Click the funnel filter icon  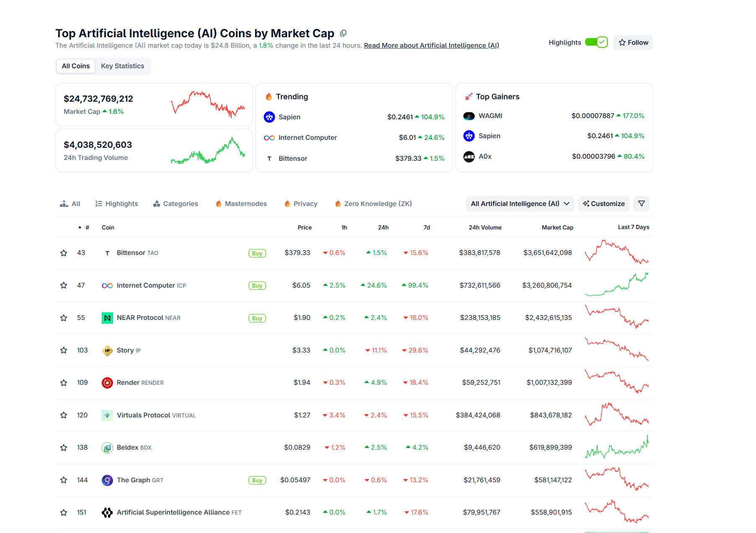point(641,203)
